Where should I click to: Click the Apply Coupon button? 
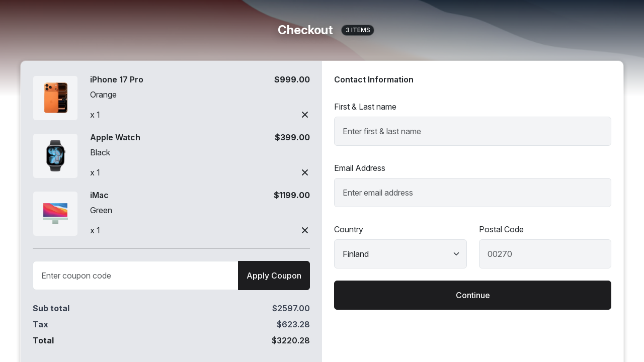tap(274, 276)
